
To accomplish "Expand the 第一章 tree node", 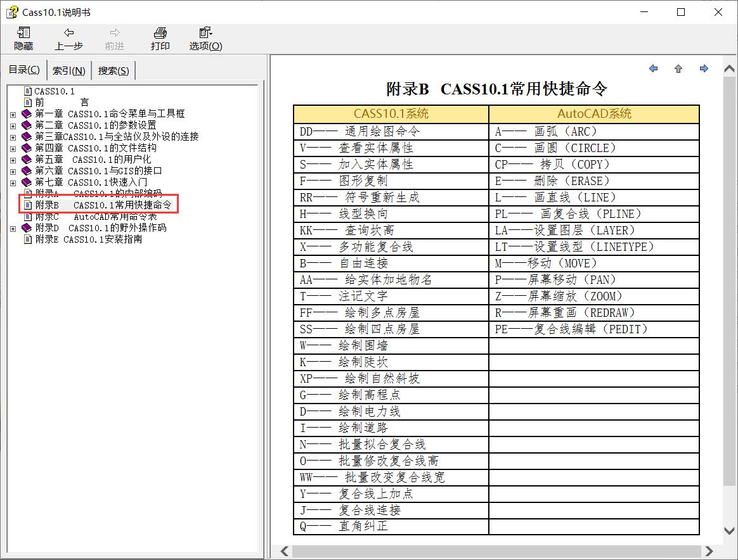I will click(x=13, y=114).
